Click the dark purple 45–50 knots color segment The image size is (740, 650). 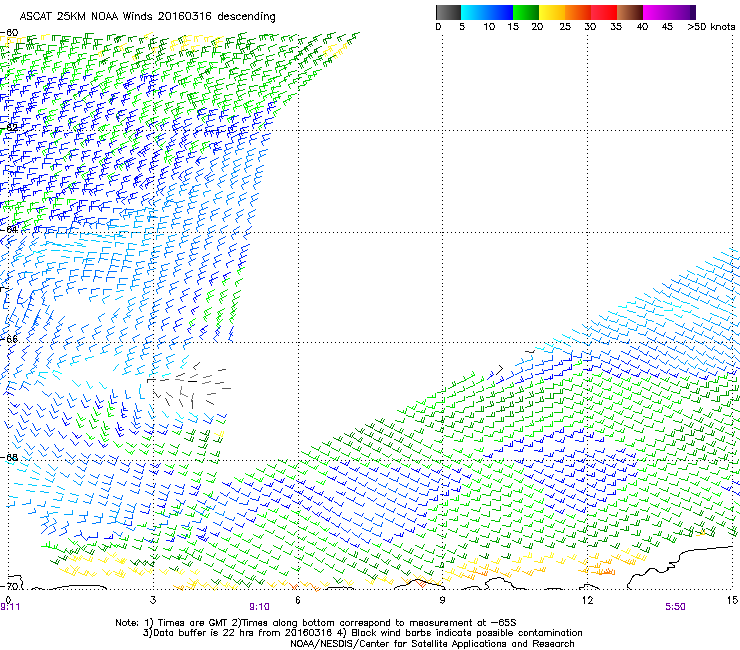pyautogui.click(x=682, y=12)
